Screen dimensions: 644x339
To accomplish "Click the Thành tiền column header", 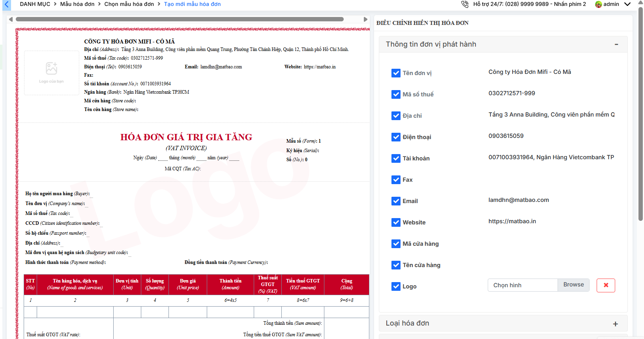I will tap(230, 284).
